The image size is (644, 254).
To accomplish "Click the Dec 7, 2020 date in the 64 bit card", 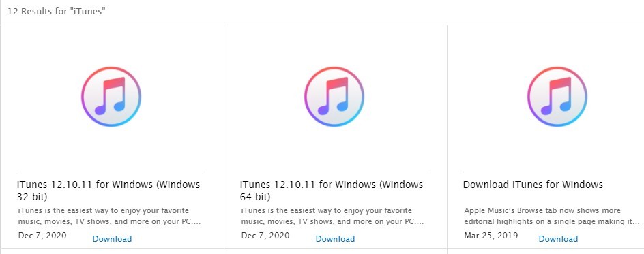I will (265, 236).
